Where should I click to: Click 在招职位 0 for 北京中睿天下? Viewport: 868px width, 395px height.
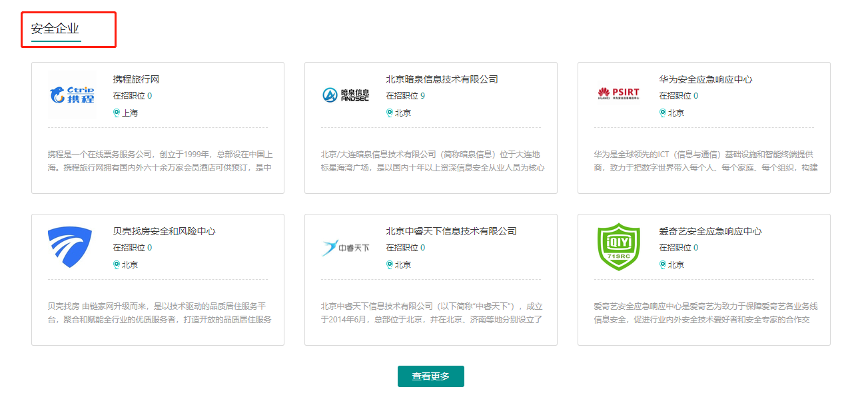(405, 248)
